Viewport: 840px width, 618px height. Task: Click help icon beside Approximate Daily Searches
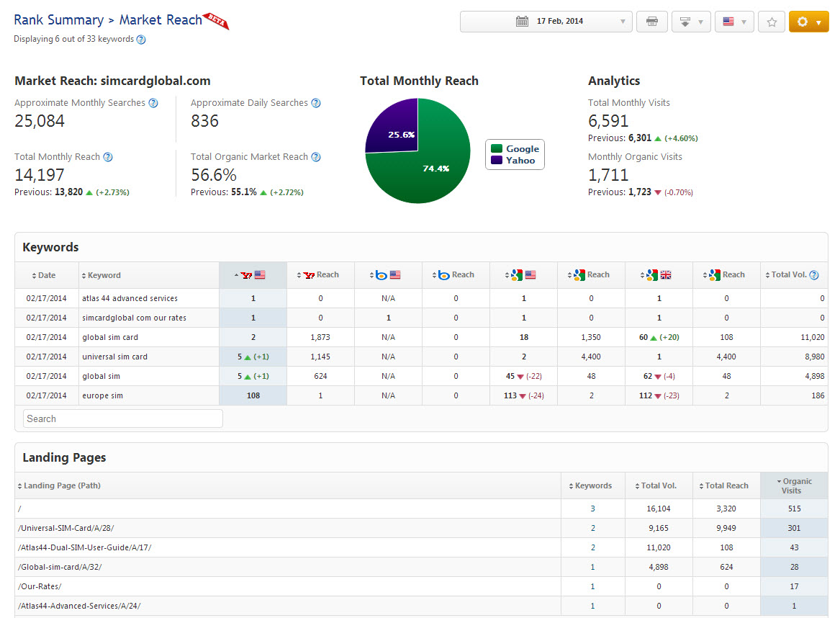point(316,103)
